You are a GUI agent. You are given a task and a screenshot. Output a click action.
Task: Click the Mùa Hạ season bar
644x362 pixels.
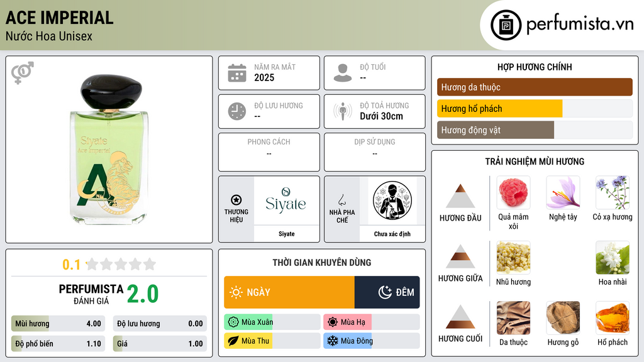click(x=372, y=322)
